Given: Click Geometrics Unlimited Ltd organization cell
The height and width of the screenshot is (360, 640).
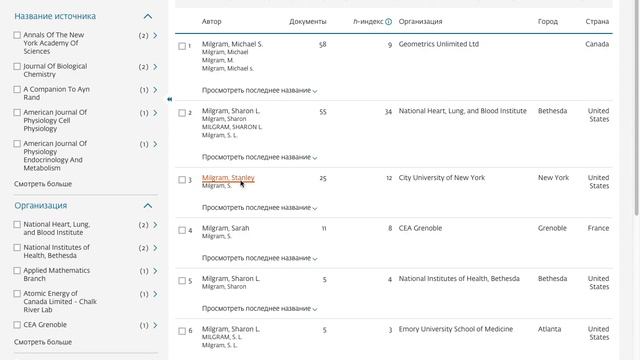Looking at the screenshot, I should [x=439, y=44].
